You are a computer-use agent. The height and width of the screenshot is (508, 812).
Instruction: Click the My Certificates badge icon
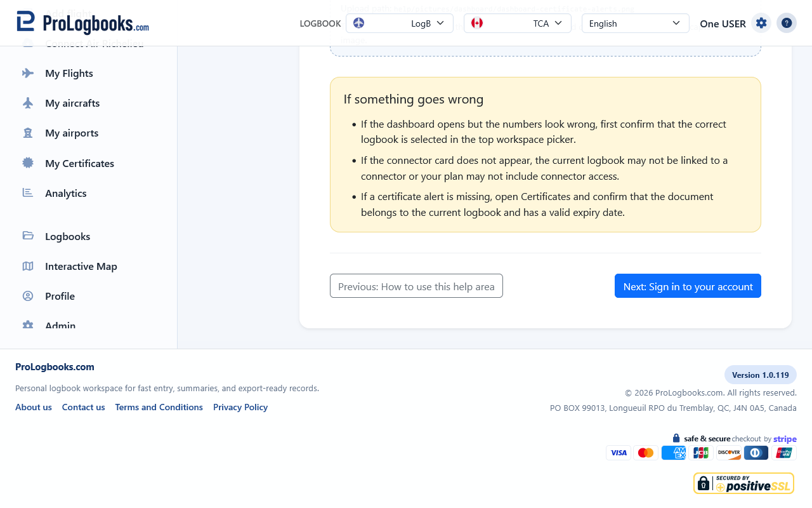pos(28,163)
